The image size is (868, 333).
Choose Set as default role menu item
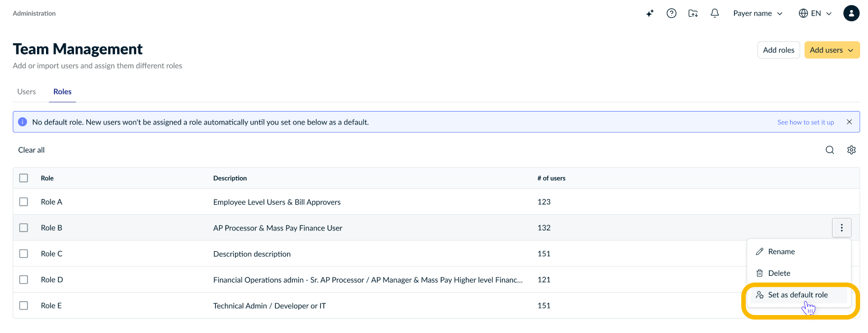[x=798, y=295]
